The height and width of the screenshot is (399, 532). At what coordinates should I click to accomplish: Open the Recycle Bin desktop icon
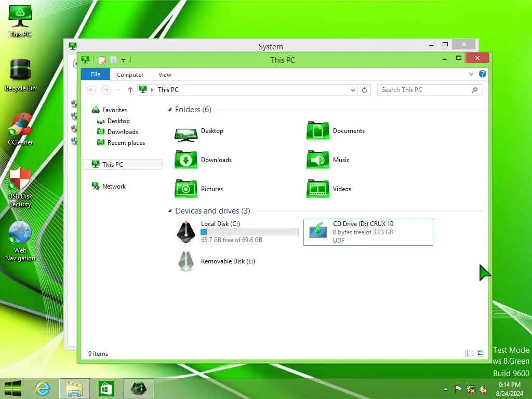click(x=20, y=75)
